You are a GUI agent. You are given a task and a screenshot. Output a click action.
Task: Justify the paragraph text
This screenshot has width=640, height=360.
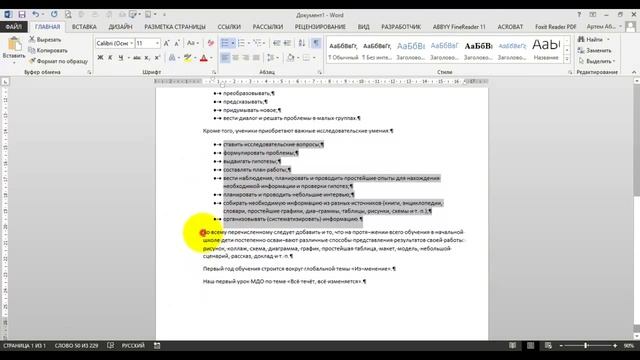(256, 58)
